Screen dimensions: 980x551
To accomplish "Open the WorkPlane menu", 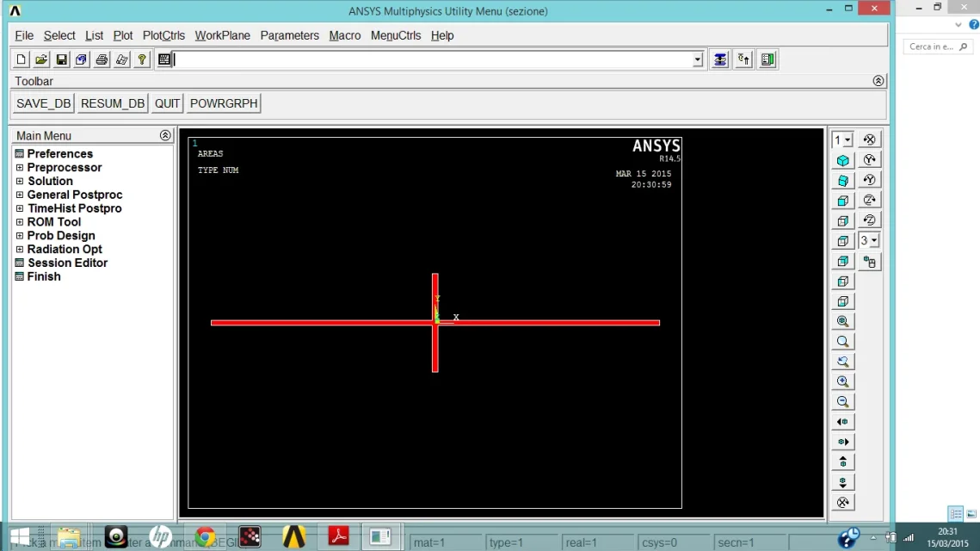I will click(x=223, y=35).
